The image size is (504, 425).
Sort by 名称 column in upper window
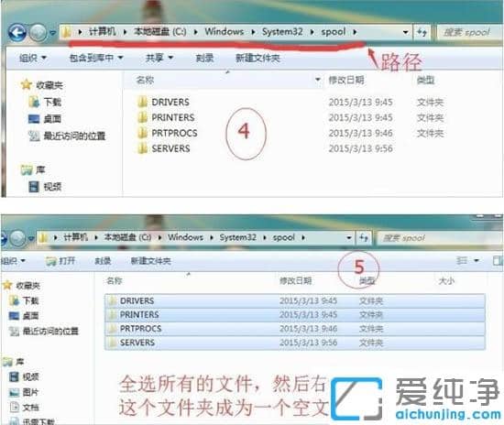pyautogui.click(x=145, y=80)
